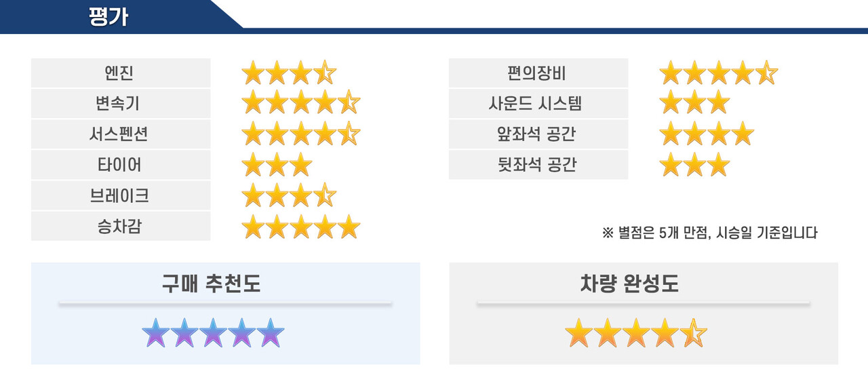Click the third star of 사운드 시스템

tap(718, 103)
